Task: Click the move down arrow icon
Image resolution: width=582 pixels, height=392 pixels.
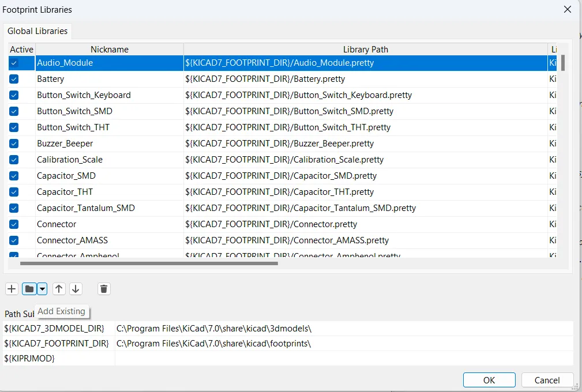Action: [76, 289]
